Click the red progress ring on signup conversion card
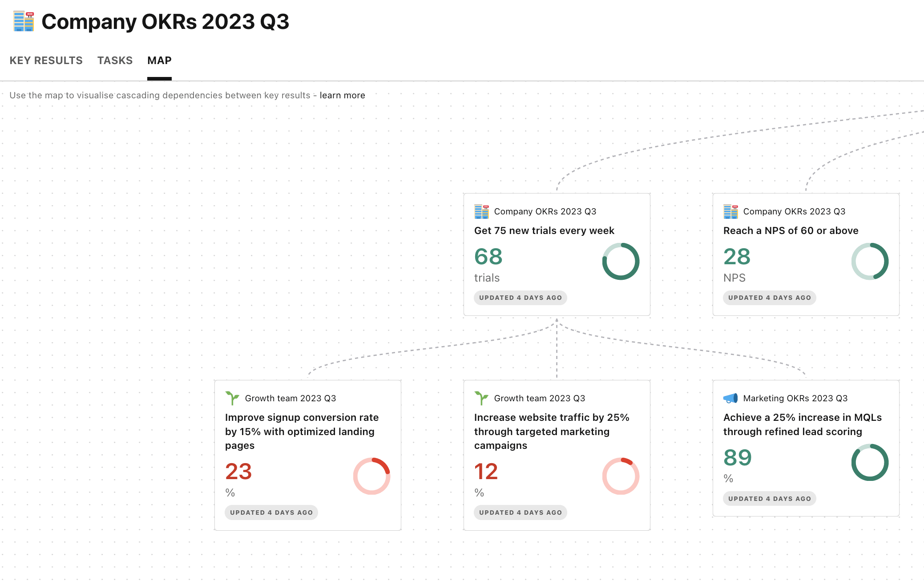 (x=371, y=476)
